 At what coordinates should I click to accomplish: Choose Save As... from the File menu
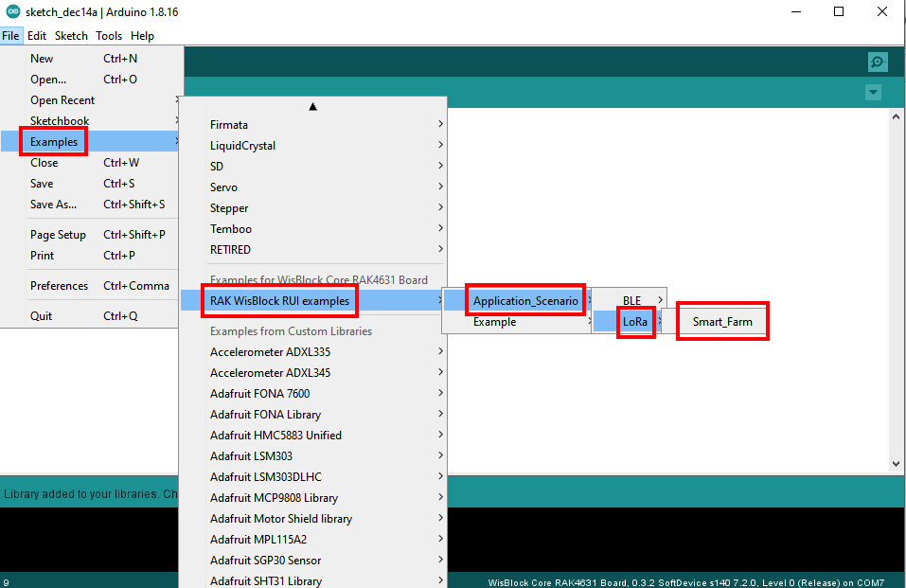tap(91, 205)
